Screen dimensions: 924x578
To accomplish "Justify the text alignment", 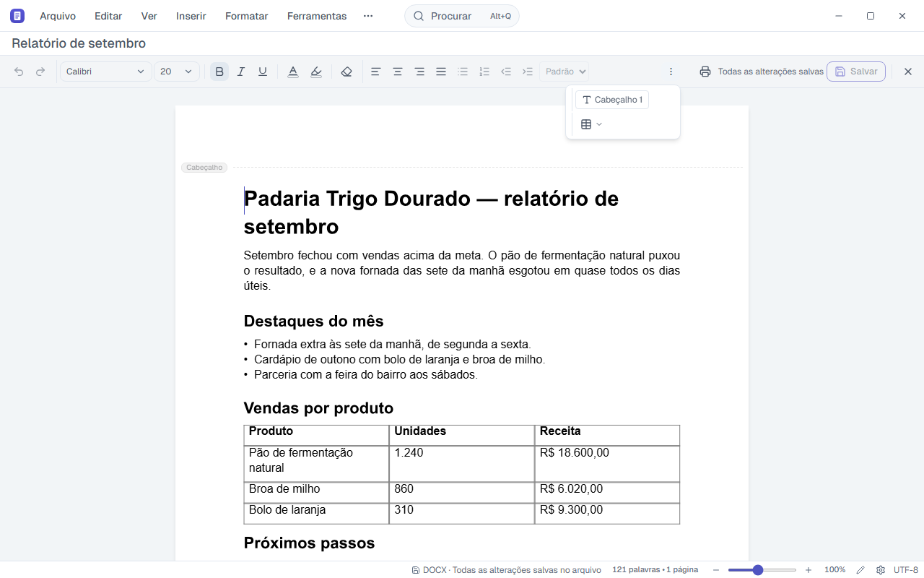I will point(441,72).
